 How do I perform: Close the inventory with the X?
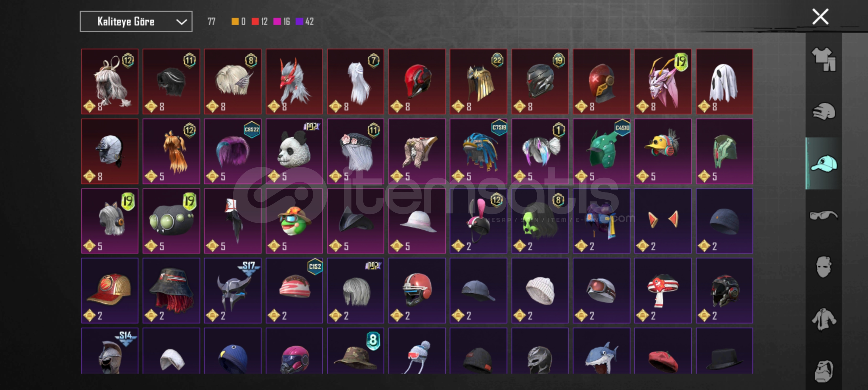(820, 17)
